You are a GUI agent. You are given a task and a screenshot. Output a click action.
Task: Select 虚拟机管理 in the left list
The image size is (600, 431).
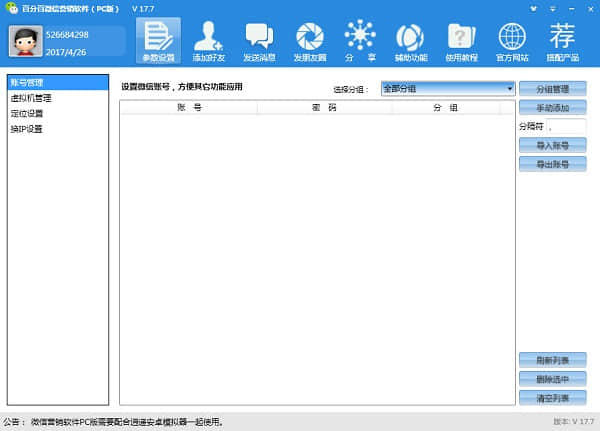pos(58,98)
